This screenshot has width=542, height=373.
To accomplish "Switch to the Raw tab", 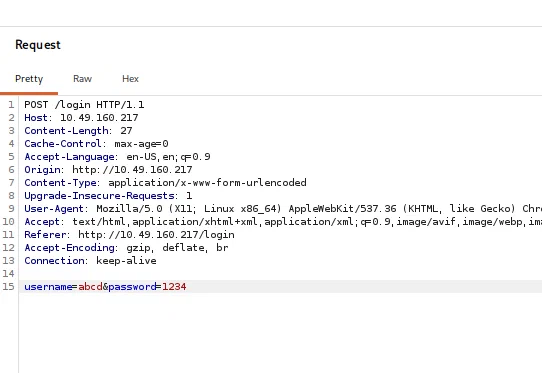I will (82, 79).
